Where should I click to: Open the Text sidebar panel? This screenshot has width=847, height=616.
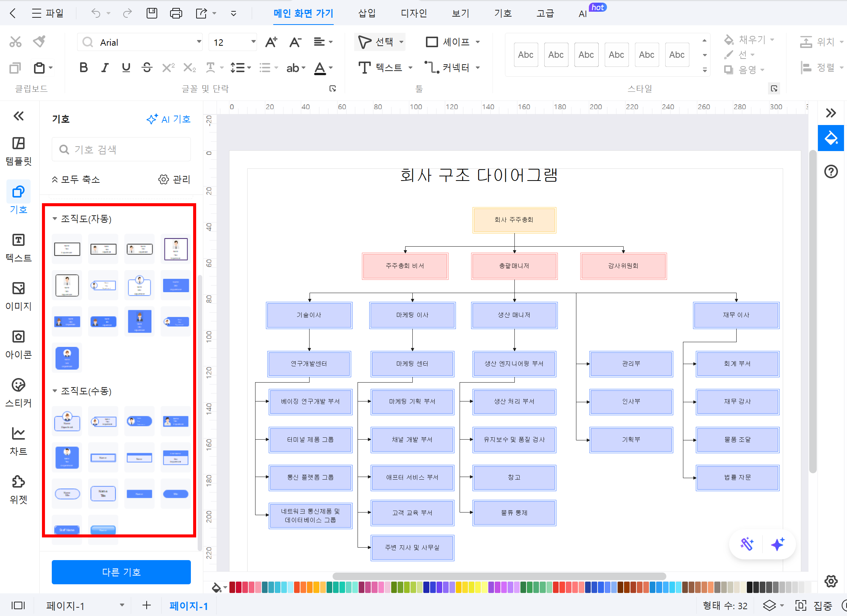(x=19, y=248)
